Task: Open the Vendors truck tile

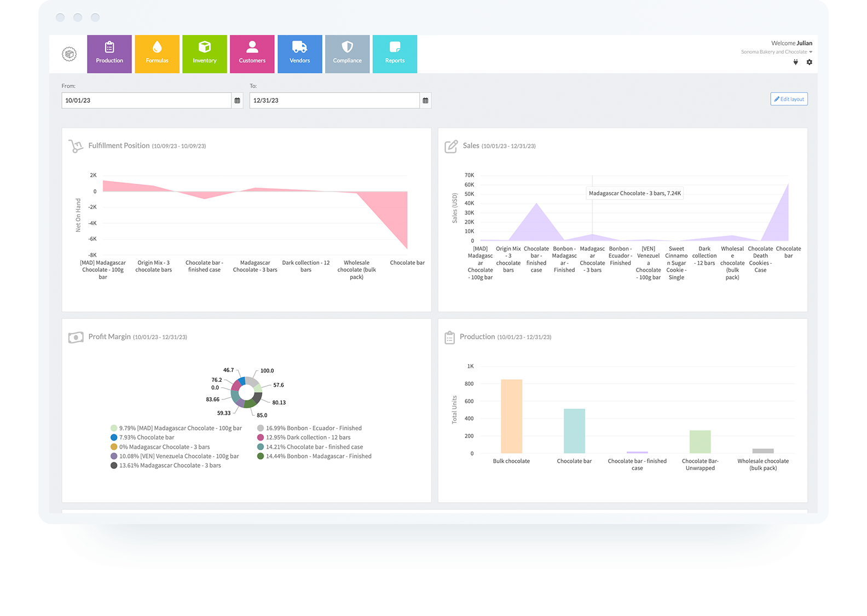Action: 300,54
